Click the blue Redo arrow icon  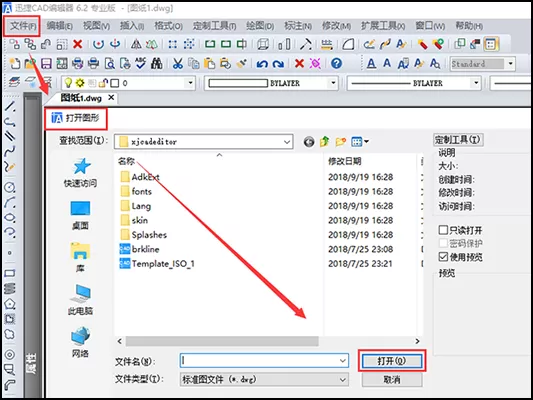pos(278,64)
